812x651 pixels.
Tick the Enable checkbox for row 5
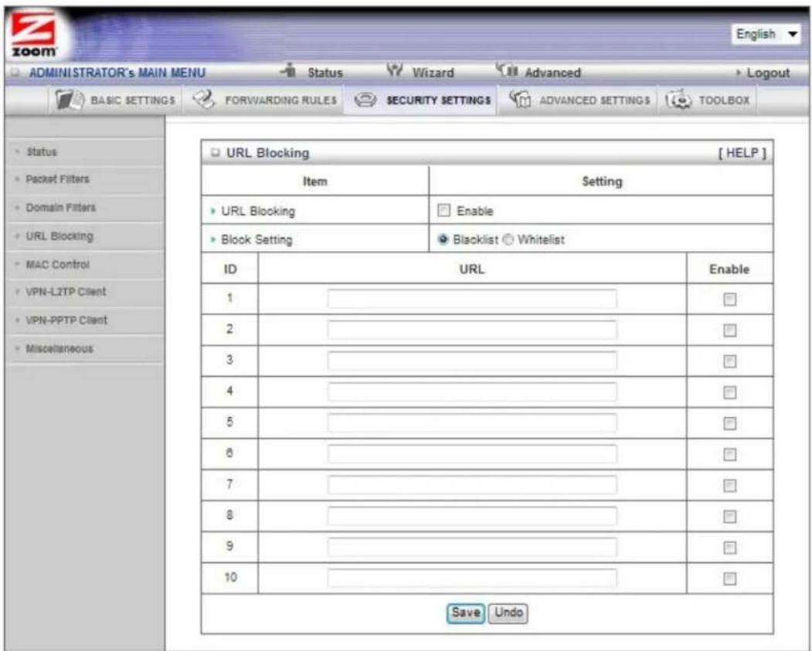[729, 423]
